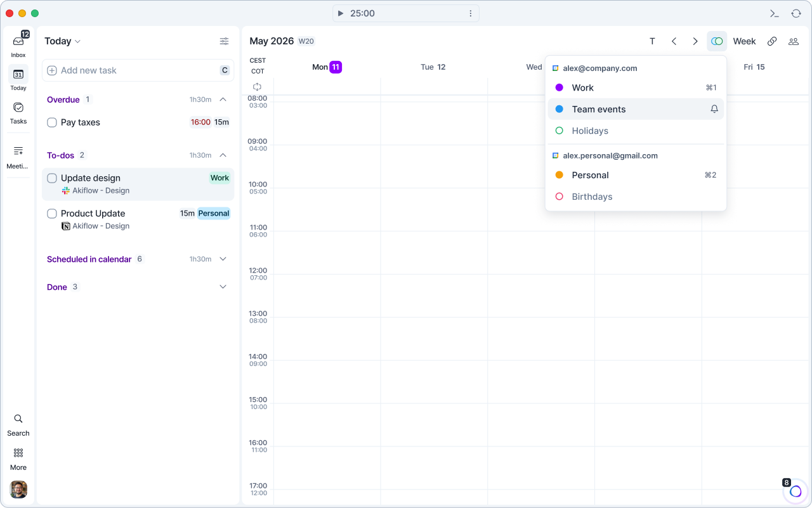Open the Week view selector
Viewport: 812px width, 508px height.
tap(744, 41)
